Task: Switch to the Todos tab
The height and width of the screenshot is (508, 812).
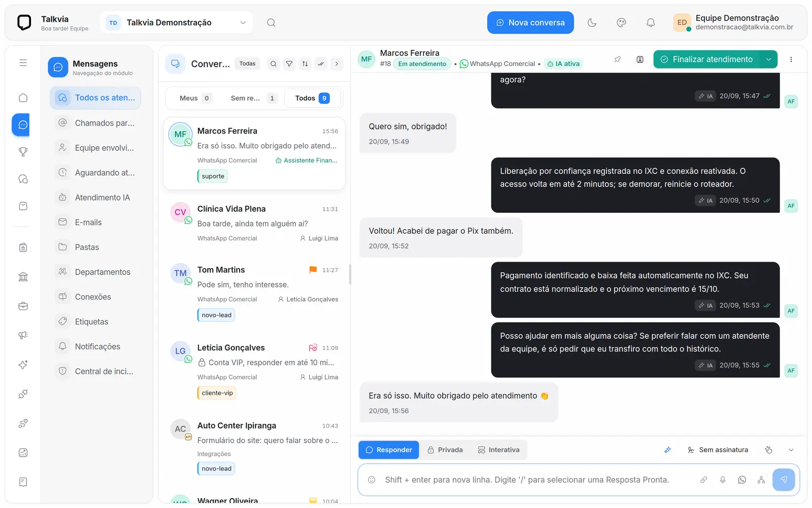Action: [x=312, y=98]
